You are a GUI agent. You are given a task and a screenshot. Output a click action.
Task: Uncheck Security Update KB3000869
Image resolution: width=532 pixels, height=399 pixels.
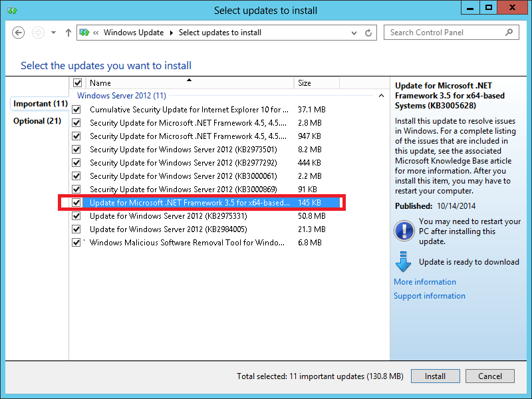76,190
